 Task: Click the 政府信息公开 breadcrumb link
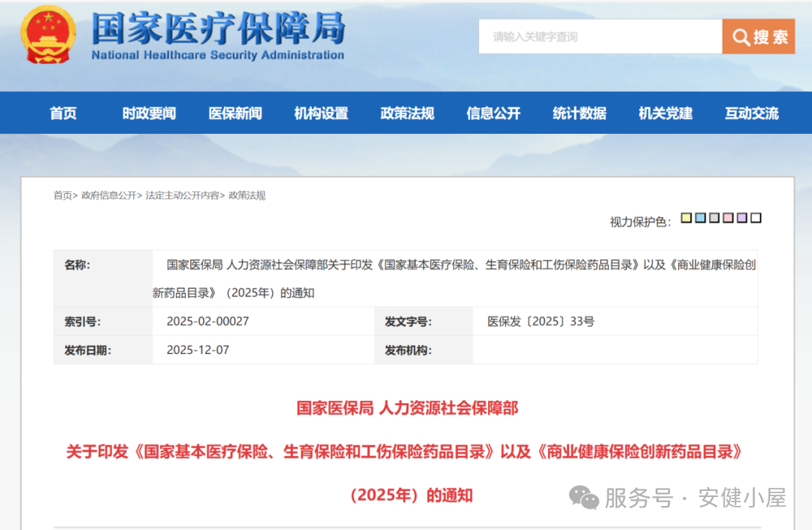109,195
